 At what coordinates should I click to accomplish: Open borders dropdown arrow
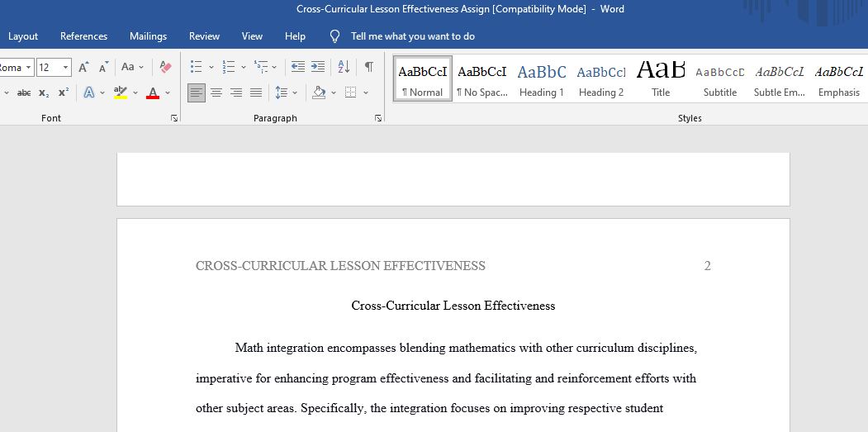[365, 93]
